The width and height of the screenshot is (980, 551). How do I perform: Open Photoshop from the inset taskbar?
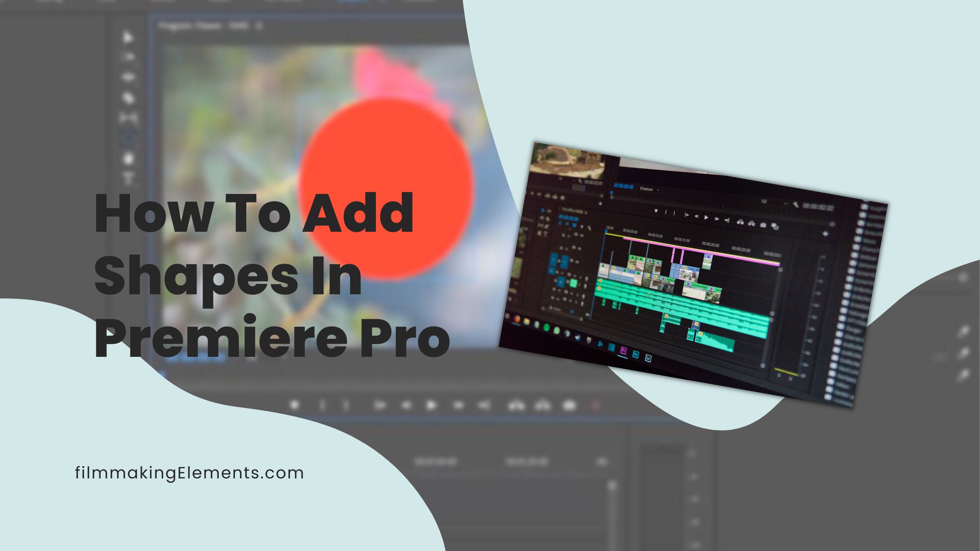tap(636, 354)
